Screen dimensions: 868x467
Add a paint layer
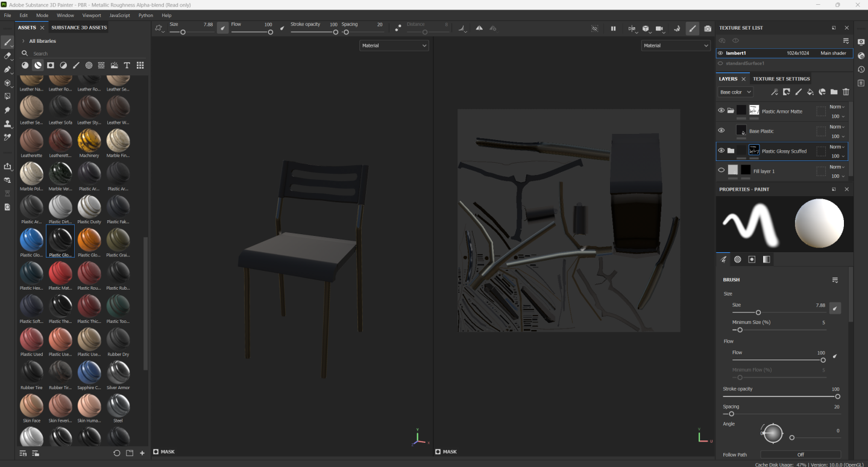point(798,92)
